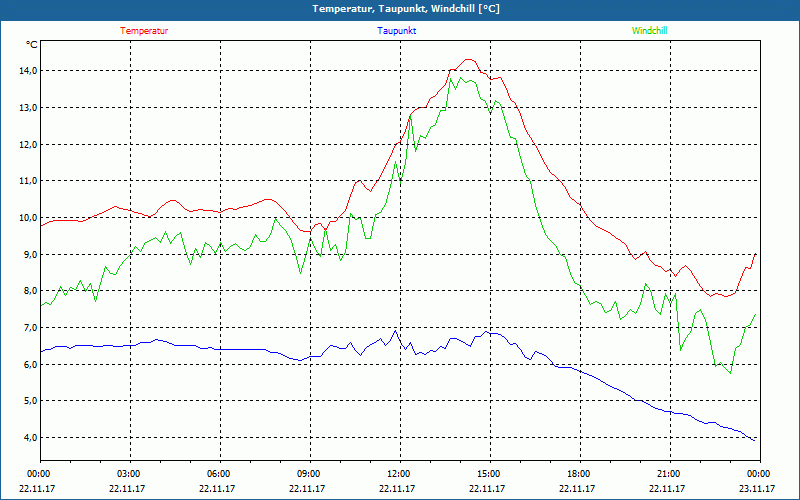This screenshot has height=500, width=800.
Task: Click the 10,0 y-axis value
Action: 29,218
